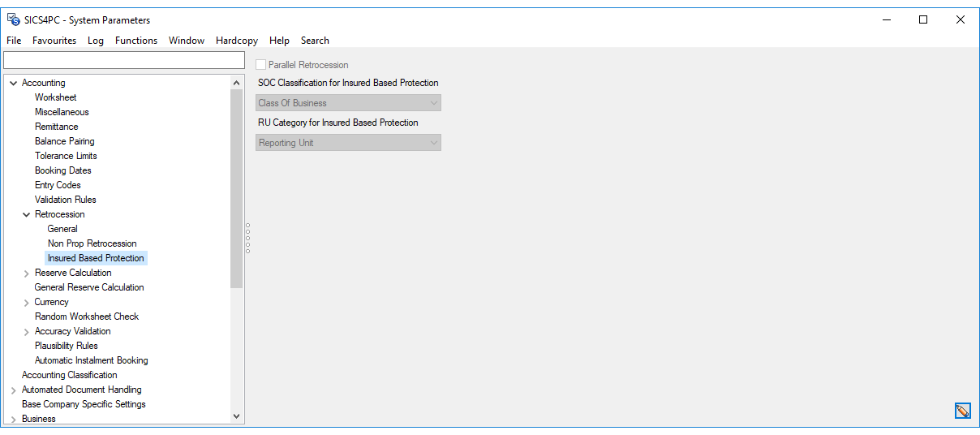The width and height of the screenshot is (980, 435).
Task: Open the Functions menu
Action: (136, 41)
